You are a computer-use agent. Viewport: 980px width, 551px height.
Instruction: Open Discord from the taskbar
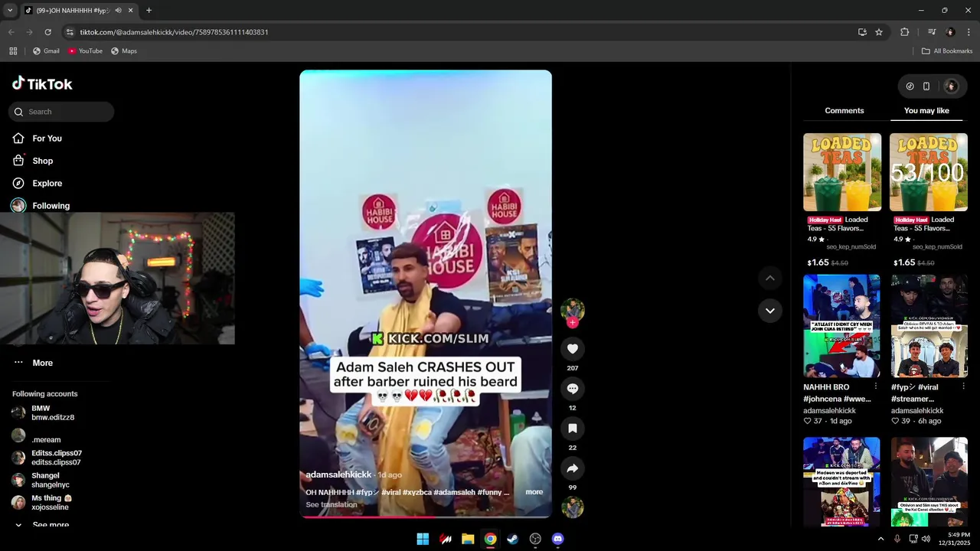[x=558, y=539]
